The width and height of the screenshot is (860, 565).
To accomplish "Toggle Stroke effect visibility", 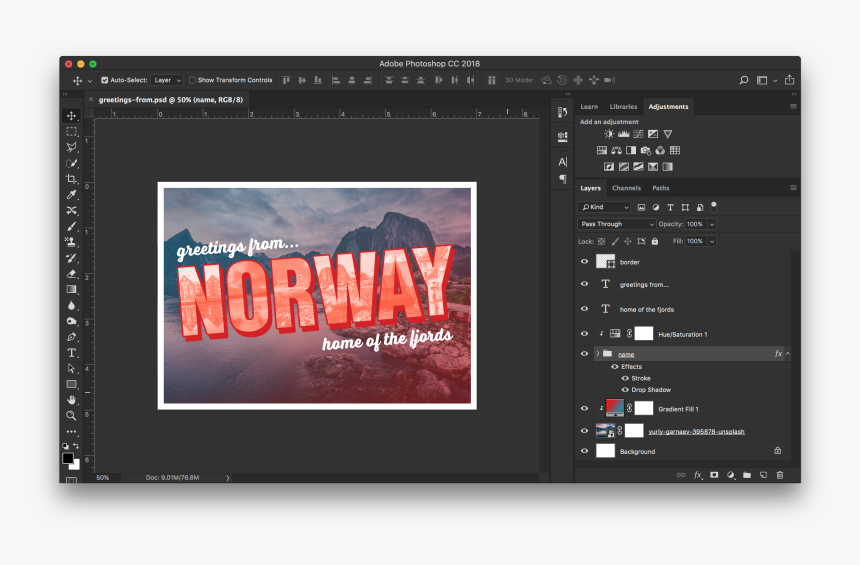I will tap(625, 378).
